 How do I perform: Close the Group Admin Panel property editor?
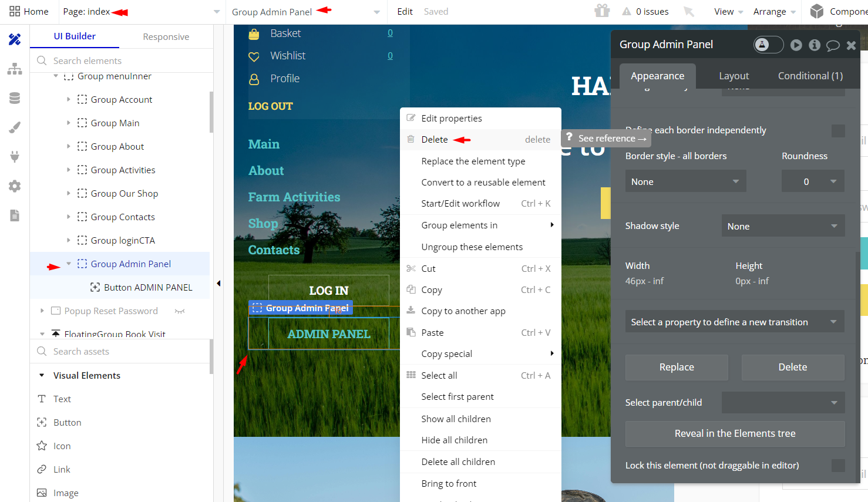point(851,45)
